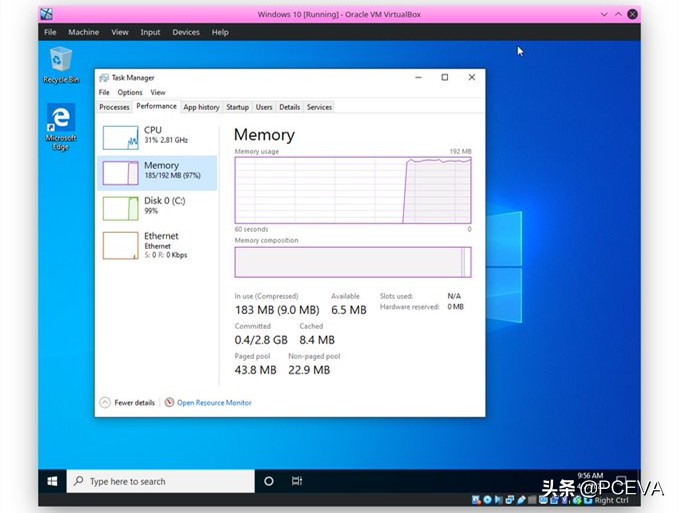Click VirtualBox hard disk activity status icon

coord(476,500)
